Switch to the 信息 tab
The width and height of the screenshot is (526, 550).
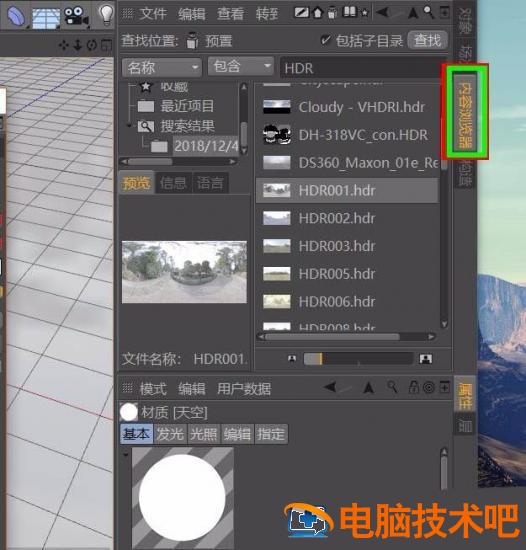[x=173, y=183]
